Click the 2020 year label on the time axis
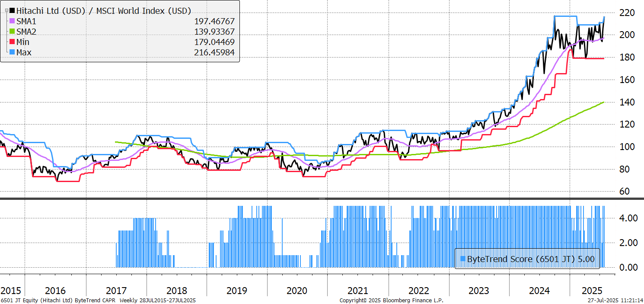Screen dimensions: 644x304 [x=297, y=290]
